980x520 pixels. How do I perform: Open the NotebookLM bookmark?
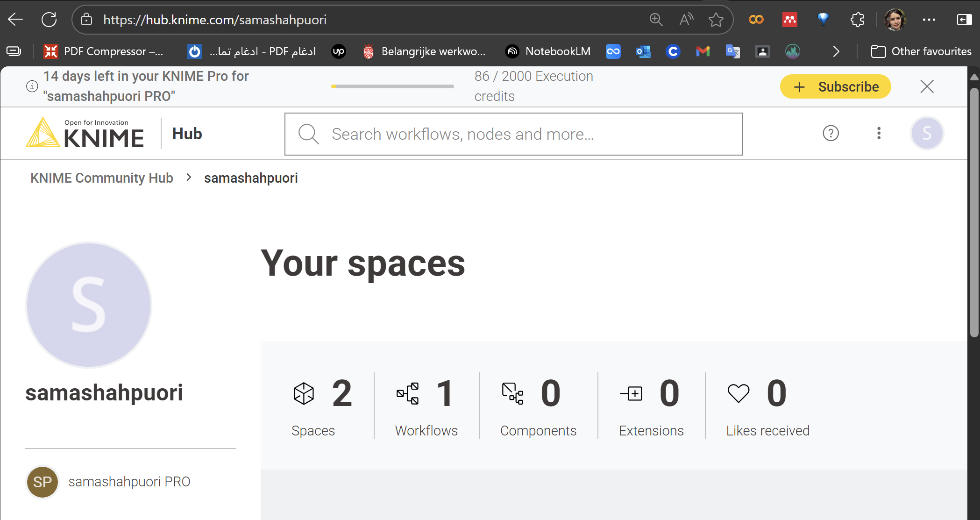point(548,51)
